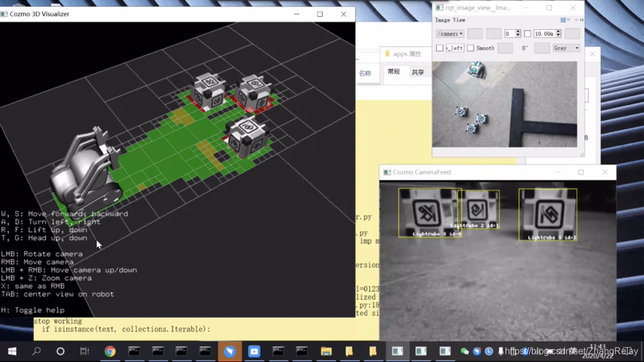This screenshot has height=362, width=644.
Task: Click the 'stop working' output line
Action: 58,321
